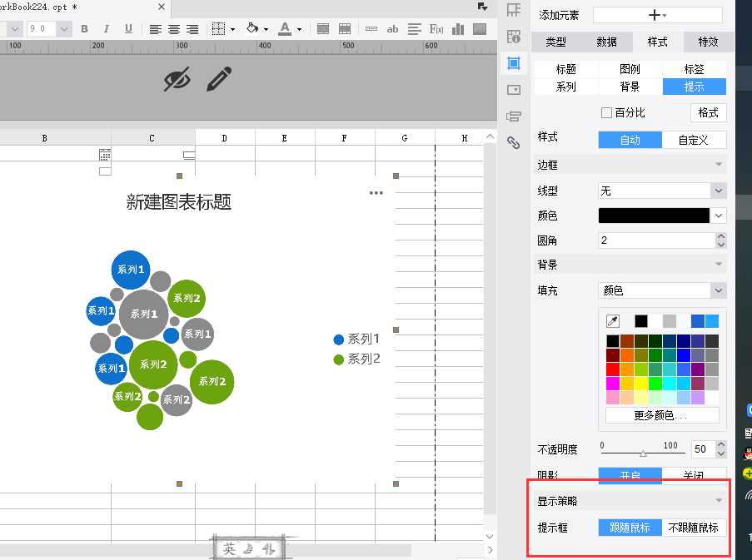Click the insert chart bar icon

point(457,29)
